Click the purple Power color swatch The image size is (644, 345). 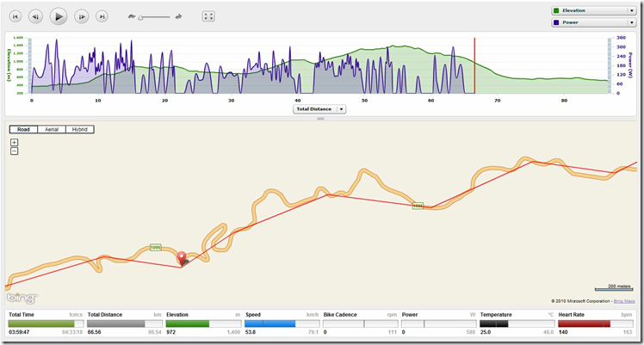pos(556,22)
